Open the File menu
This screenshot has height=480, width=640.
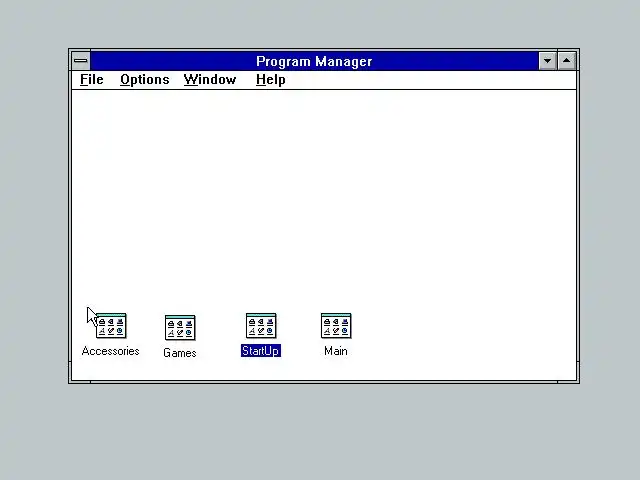click(91, 80)
